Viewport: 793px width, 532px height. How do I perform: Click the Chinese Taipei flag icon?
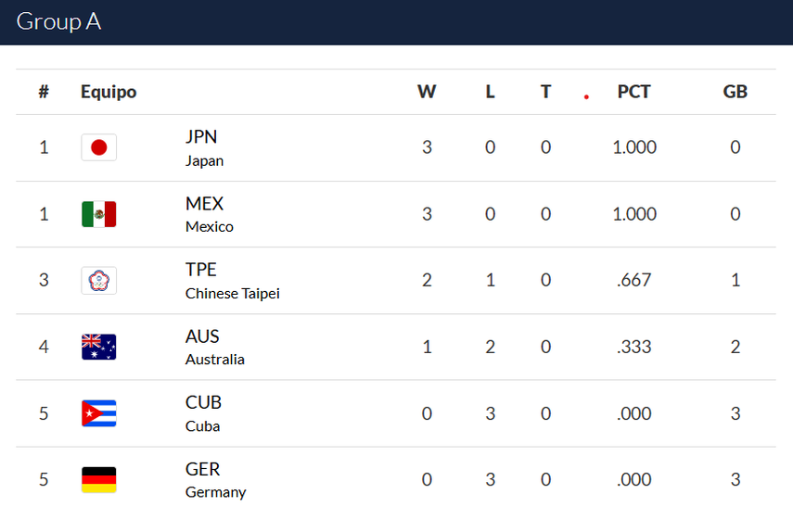[98, 280]
